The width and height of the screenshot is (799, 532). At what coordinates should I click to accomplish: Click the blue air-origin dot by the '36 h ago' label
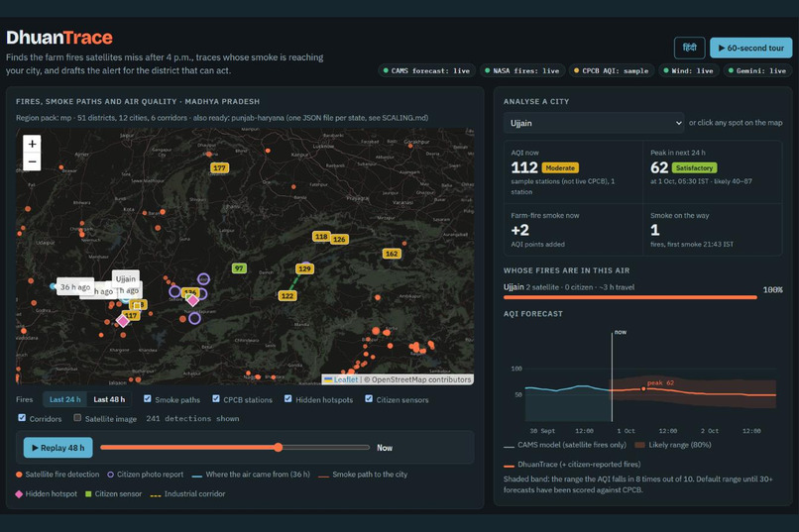click(53, 286)
